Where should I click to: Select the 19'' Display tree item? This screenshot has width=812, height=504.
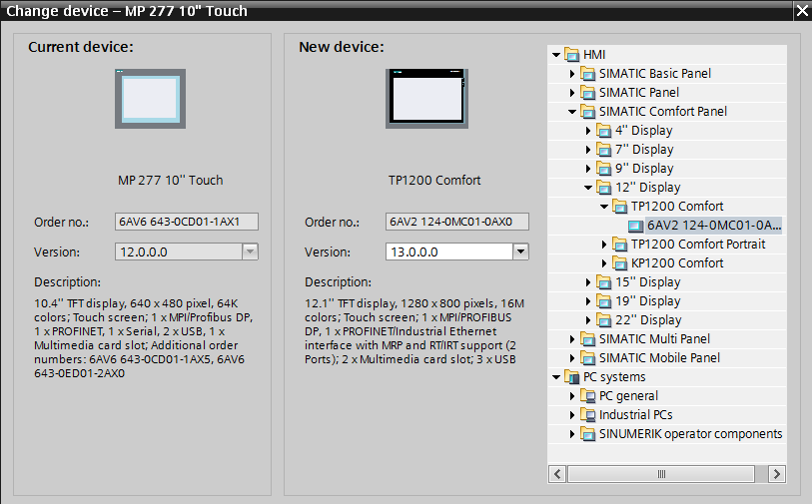tap(648, 301)
